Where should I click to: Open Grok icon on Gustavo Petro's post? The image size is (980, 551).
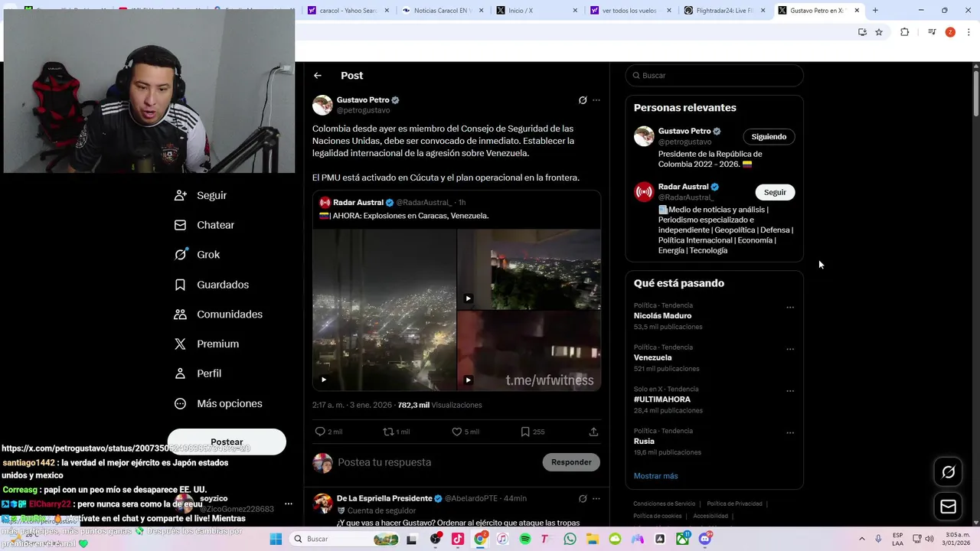pyautogui.click(x=583, y=100)
